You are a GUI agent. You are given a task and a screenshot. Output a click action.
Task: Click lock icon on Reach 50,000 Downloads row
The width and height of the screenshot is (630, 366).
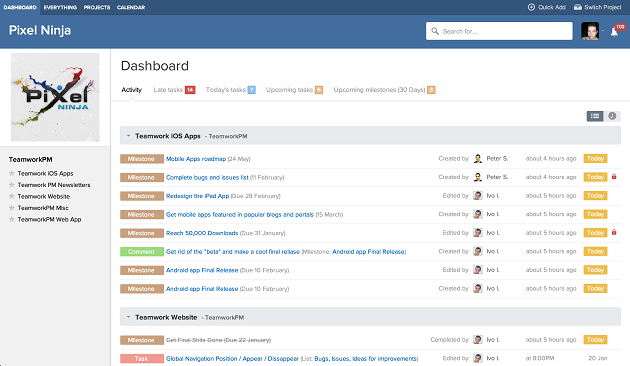(614, 232)
